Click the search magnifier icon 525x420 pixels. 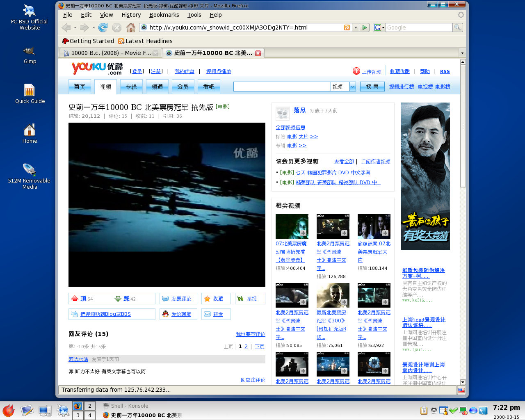(458, 27)
